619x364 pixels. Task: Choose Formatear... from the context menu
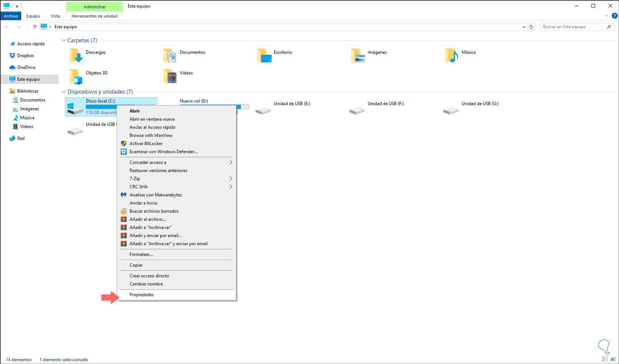click(x=177, y=254)
